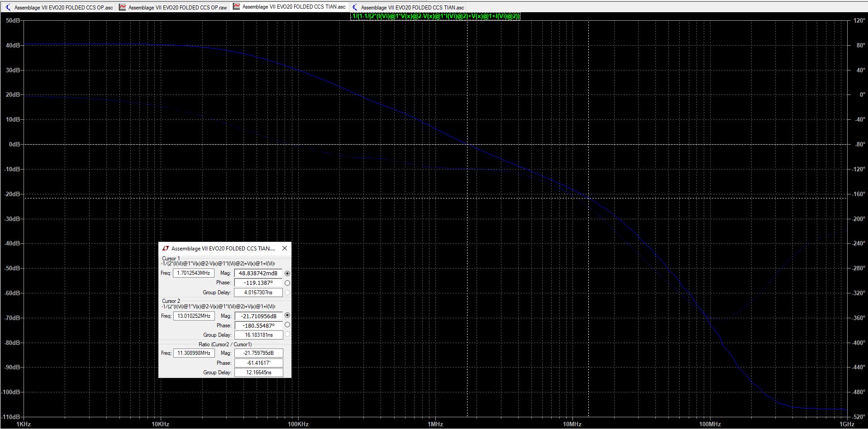Click the 40dB label on the left magnitude axis

pos(13,45)
